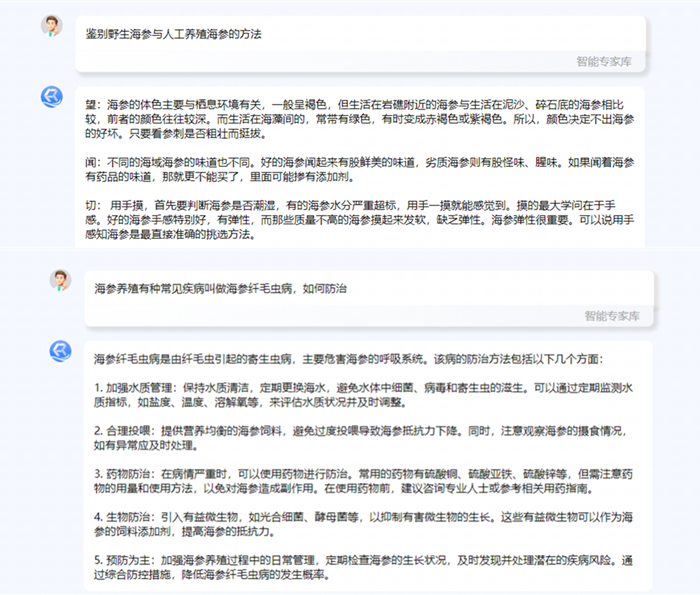The image size is (700, 595).
Task: Click bot avatar beside the 望闻切 answer
Action: pos(52,97)
